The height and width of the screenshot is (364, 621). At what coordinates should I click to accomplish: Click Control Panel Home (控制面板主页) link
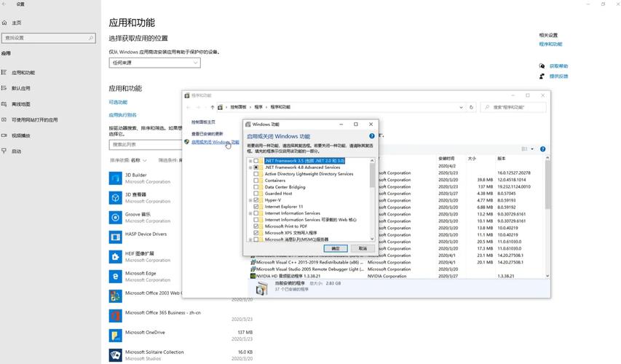[x=204, y=122]
